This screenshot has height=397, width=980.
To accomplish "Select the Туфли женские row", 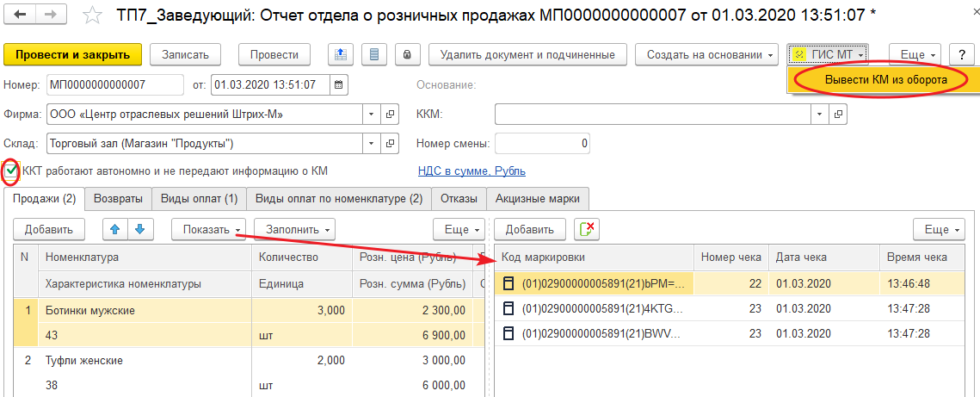I will click(x=84, y=360).
